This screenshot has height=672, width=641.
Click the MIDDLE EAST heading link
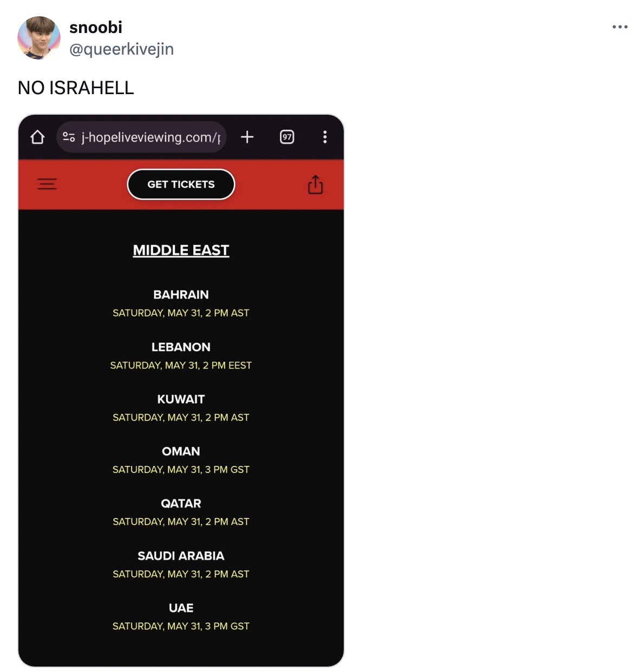(181, 250)
